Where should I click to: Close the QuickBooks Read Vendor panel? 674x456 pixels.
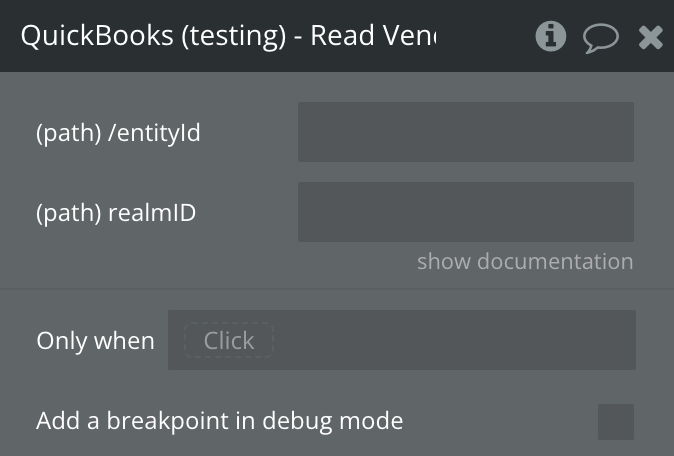point(651,38)
